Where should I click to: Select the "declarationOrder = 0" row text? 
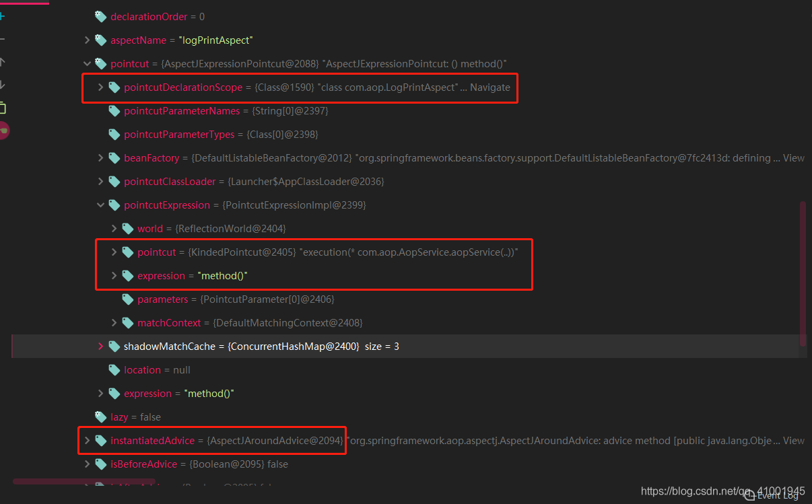pos(158,17)
